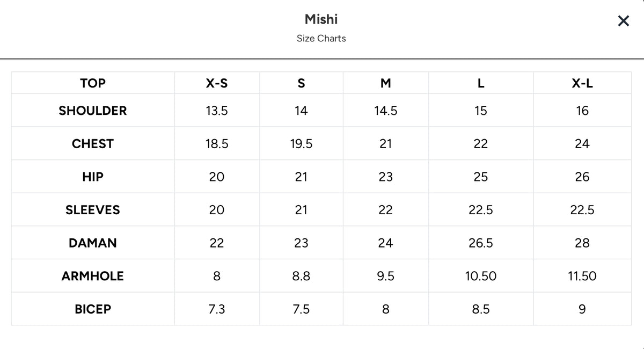This screenshot has width=644, height=349.
Task: Click the 26.5 daman value for L
Action: point(481,243)
